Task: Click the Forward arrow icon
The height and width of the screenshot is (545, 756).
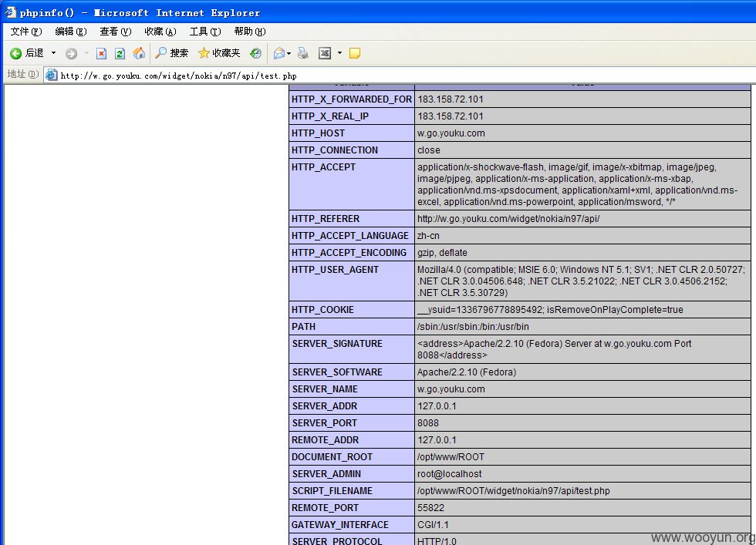Action: coord(71,53)
